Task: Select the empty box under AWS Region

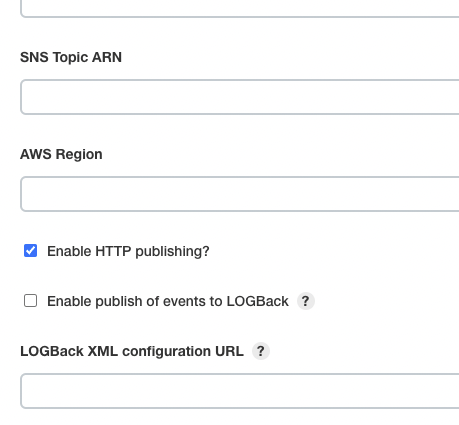Action: (240, 194)
